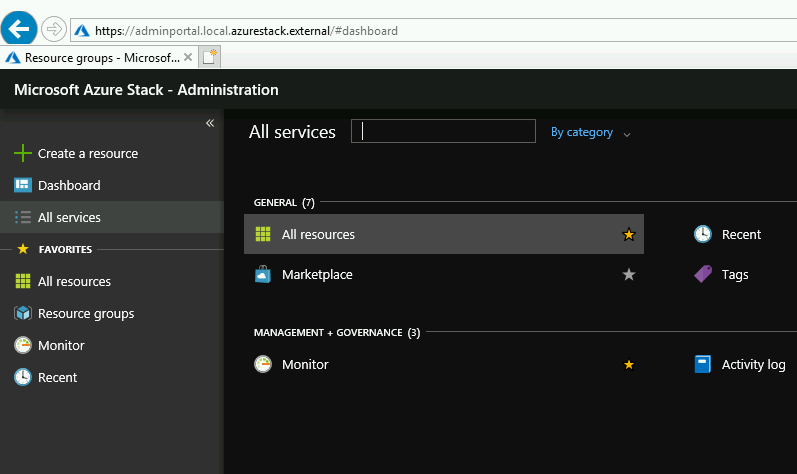The width and height of the screenshot is (797, 474).
Task: Open Tags service
Action: pos(735,275)
